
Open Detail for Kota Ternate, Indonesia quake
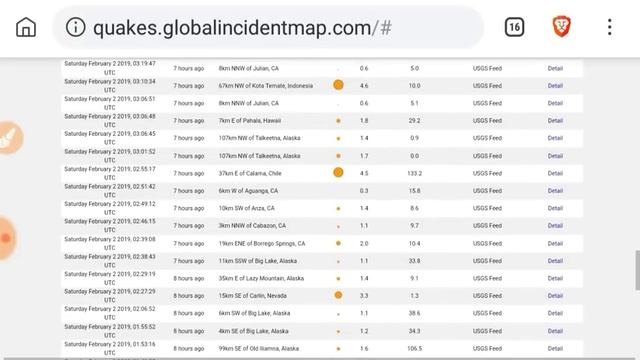click(555, 86)
